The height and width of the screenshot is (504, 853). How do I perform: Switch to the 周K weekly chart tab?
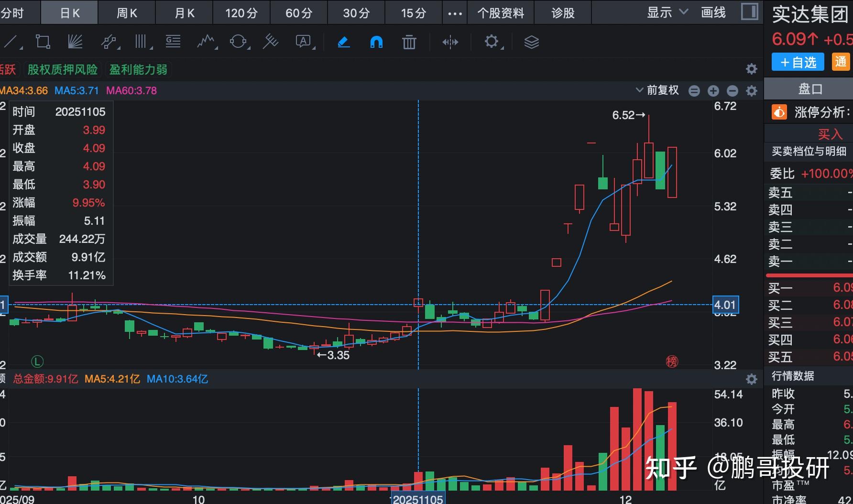tap(127, 13)
